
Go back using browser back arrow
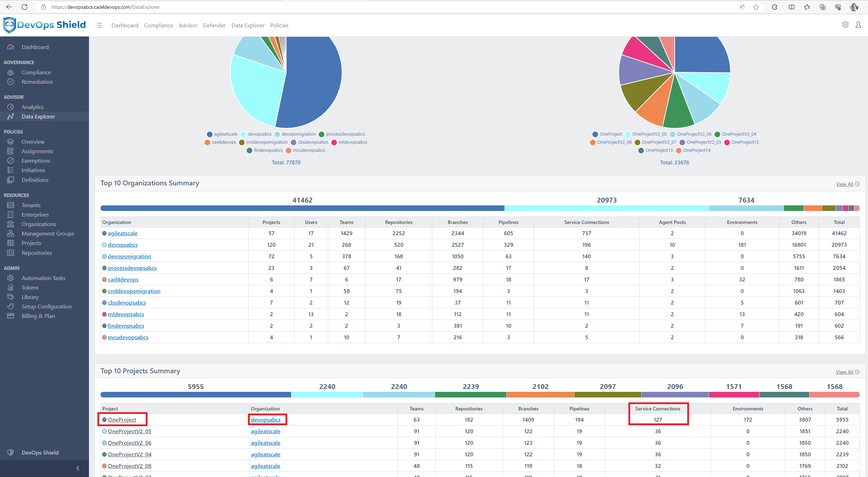9,7
